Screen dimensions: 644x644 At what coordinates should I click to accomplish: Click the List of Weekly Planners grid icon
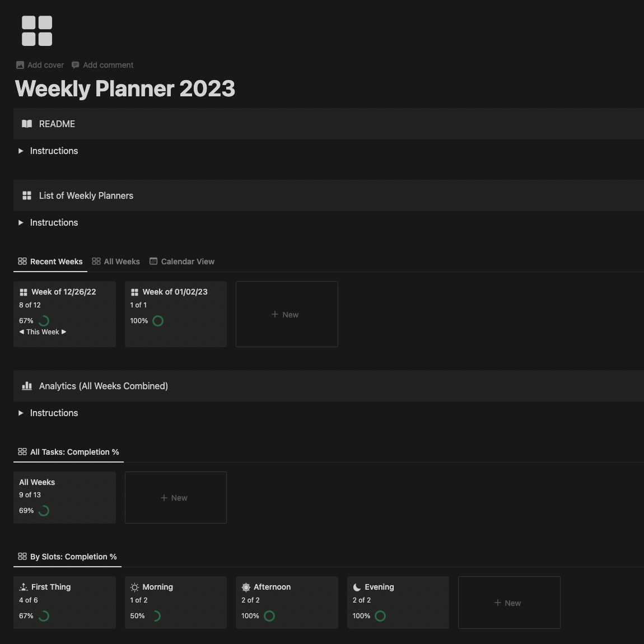click(x=26, y=195)
